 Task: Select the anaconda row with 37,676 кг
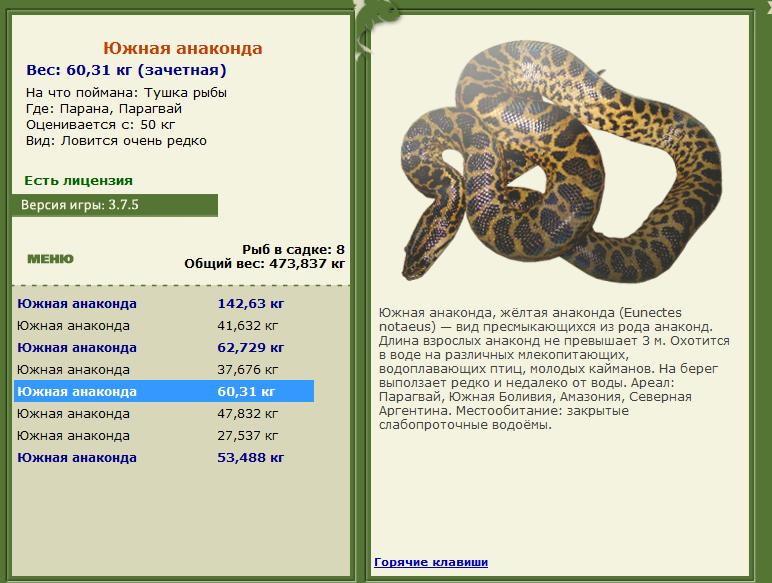[164, 369]
